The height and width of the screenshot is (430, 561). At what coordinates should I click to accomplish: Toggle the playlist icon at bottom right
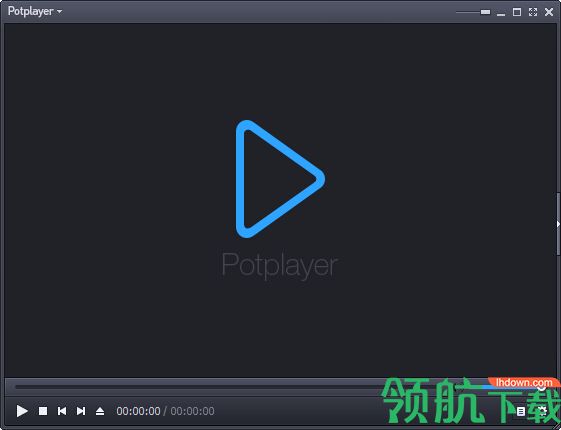click(521, 411)
